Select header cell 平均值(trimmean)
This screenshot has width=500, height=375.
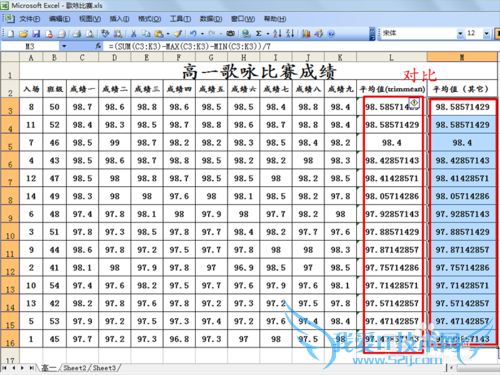tap(392, 89)
